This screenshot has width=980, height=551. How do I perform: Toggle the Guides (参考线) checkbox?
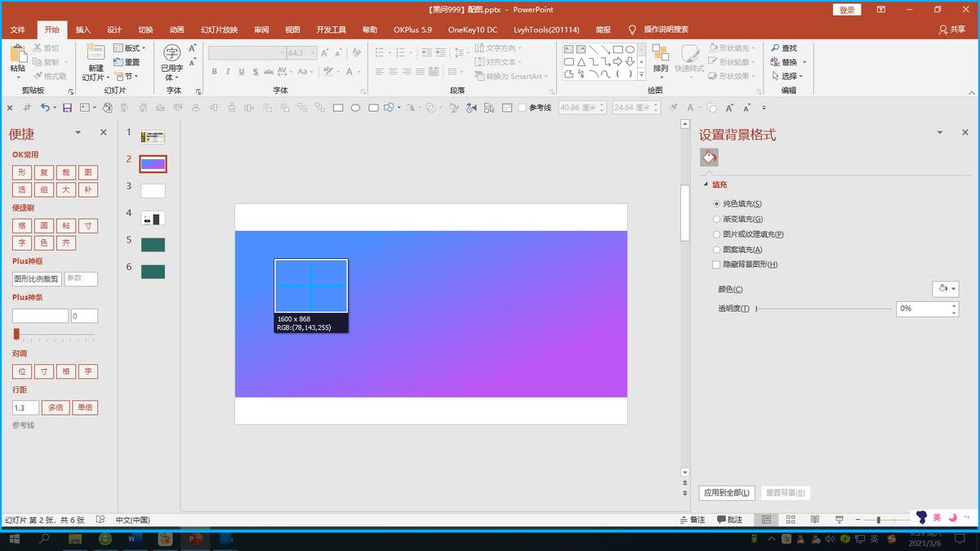[523, 108]
